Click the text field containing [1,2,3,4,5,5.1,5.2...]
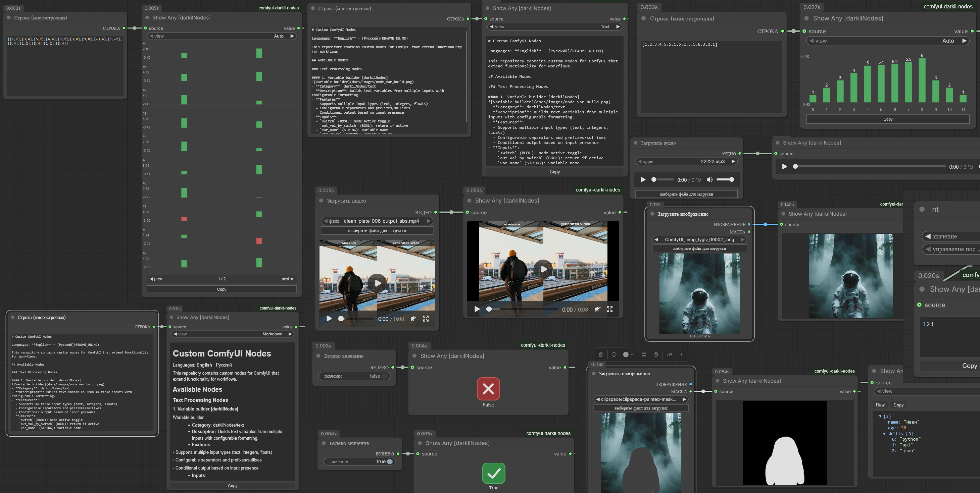 (712, 76)
